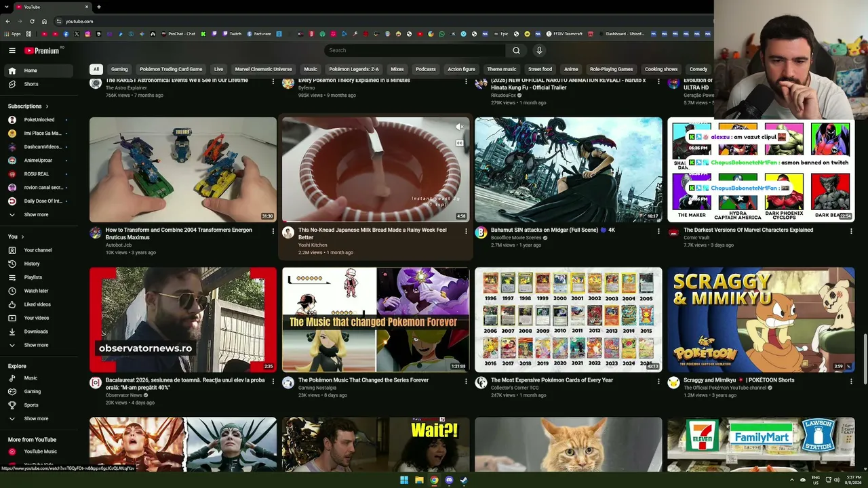Select the Marvel Cinematic Universe chip
Screen dimensions: 868x488
click(x=263, y=69)
